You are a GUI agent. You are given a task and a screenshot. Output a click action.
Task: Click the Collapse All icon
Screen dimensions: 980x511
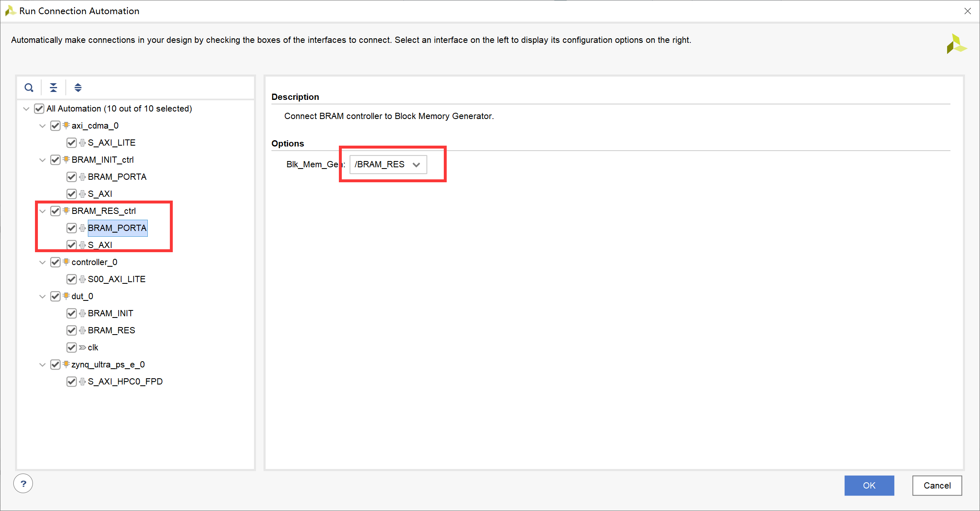(x=53, y=88)
